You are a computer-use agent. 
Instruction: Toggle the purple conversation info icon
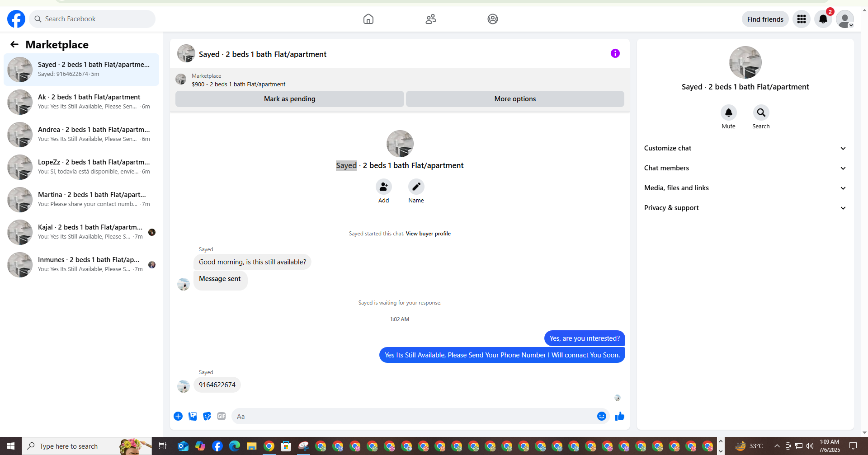click(x=615, y=53)
